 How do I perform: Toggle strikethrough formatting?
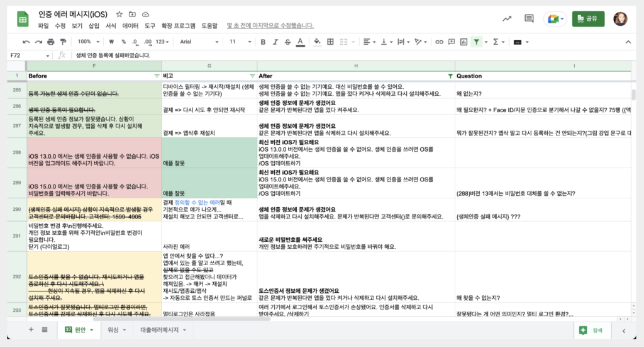click(x=287, y=42)
